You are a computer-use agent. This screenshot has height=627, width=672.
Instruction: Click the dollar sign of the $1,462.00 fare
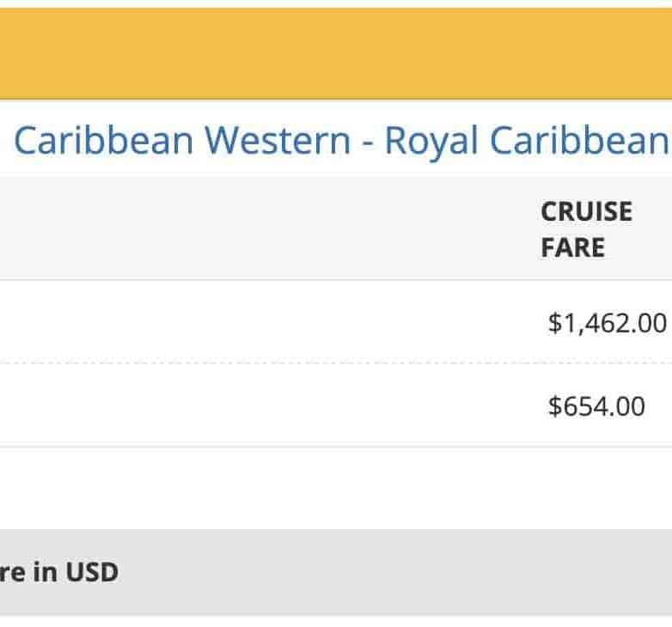(x=554, y=323)
